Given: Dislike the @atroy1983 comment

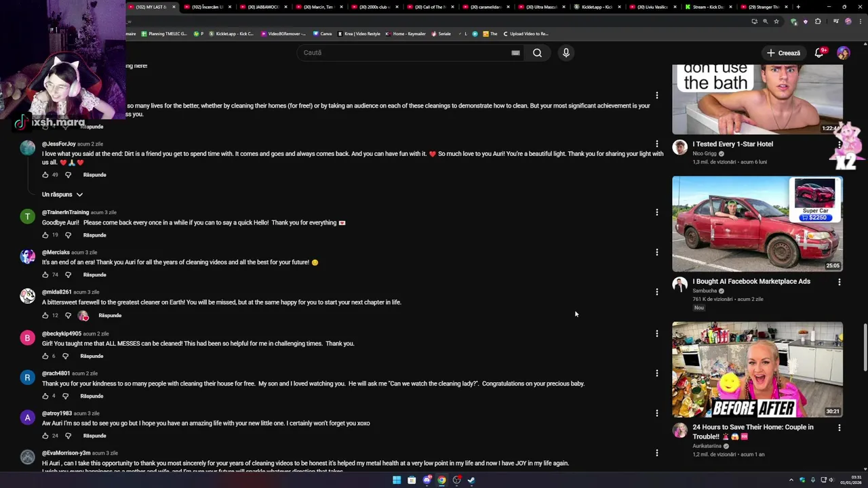Looking at the screenshot, I should [68, 436].
